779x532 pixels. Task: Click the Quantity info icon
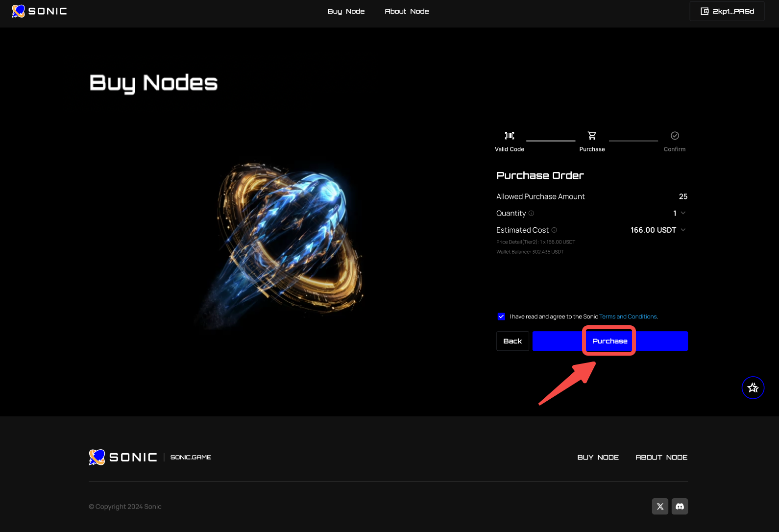coord(532,213)
